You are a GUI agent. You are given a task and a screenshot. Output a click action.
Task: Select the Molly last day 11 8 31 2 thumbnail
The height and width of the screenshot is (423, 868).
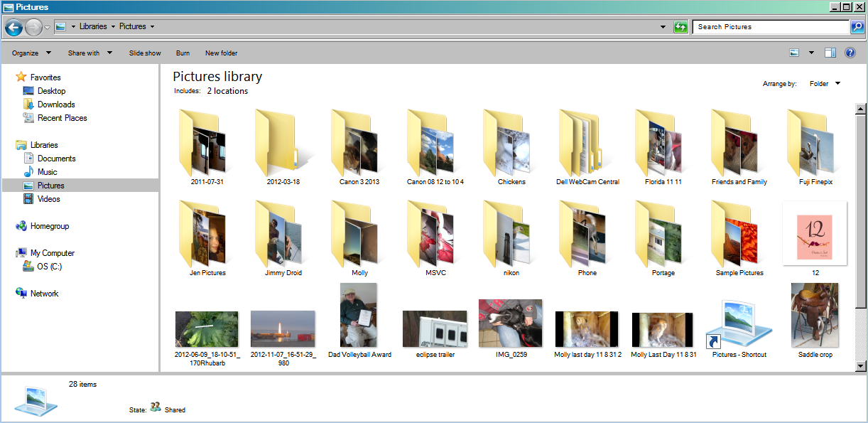[587, 329]
